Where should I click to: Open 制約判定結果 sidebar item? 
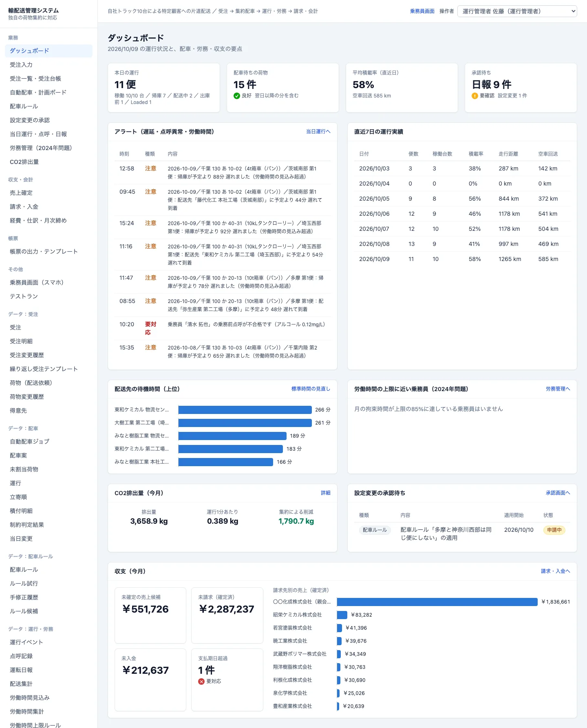tap(49, 525)
